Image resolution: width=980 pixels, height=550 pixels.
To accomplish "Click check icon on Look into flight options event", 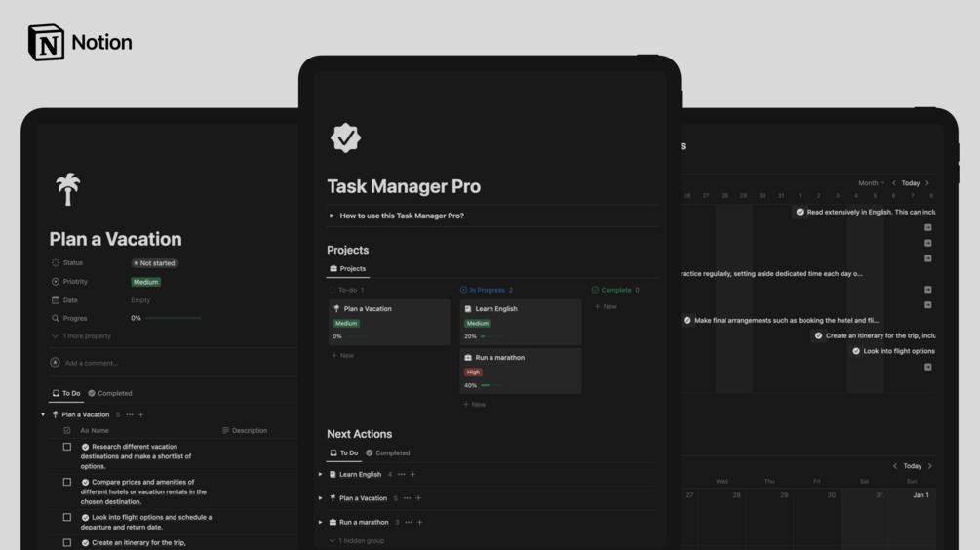I will click(856, 351).
